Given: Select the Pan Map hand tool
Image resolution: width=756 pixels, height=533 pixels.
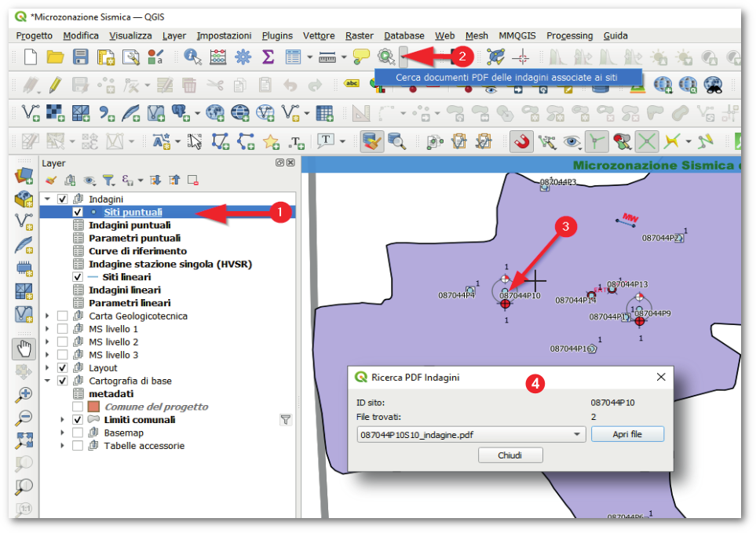Looking at the screenshot, I should (x=24, y=349).
